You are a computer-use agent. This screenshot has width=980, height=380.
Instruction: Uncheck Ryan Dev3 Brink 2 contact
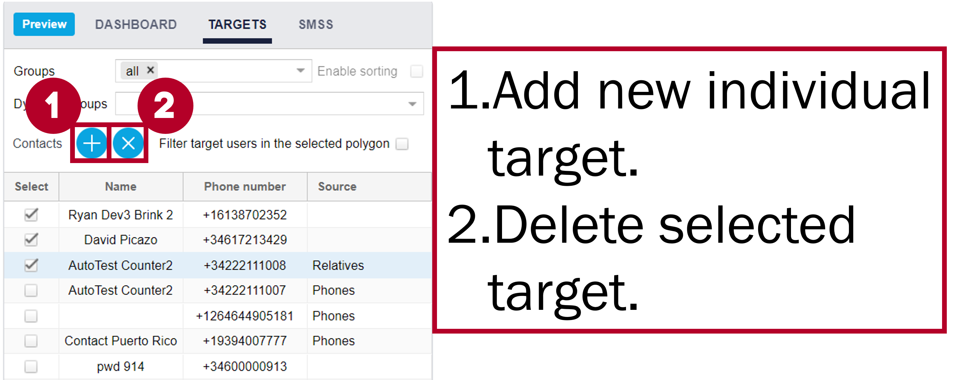31,215
